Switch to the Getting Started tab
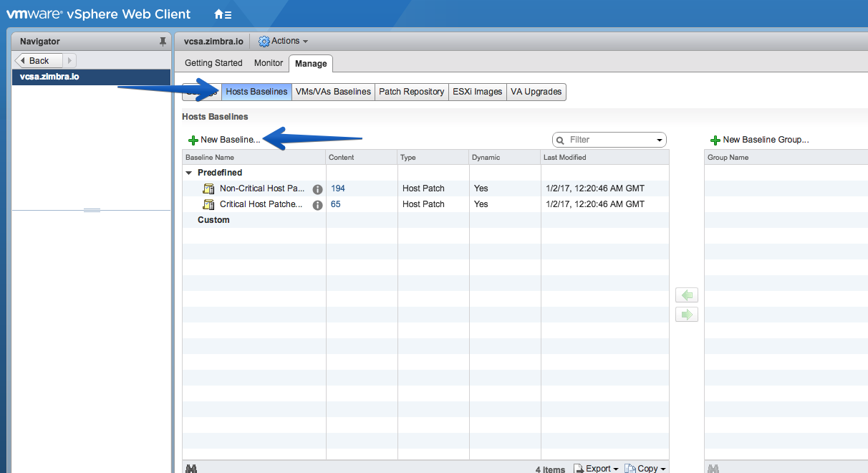The height and width of the screenshot is (473, 868). (x=213, y=63)
